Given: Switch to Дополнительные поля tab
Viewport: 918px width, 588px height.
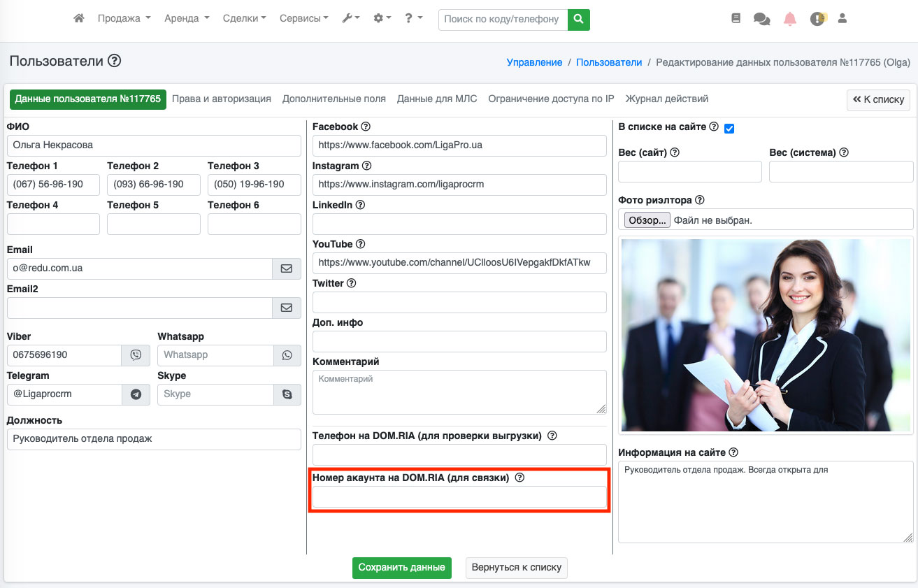Looking at the screenshot, I should coord(334,99).
